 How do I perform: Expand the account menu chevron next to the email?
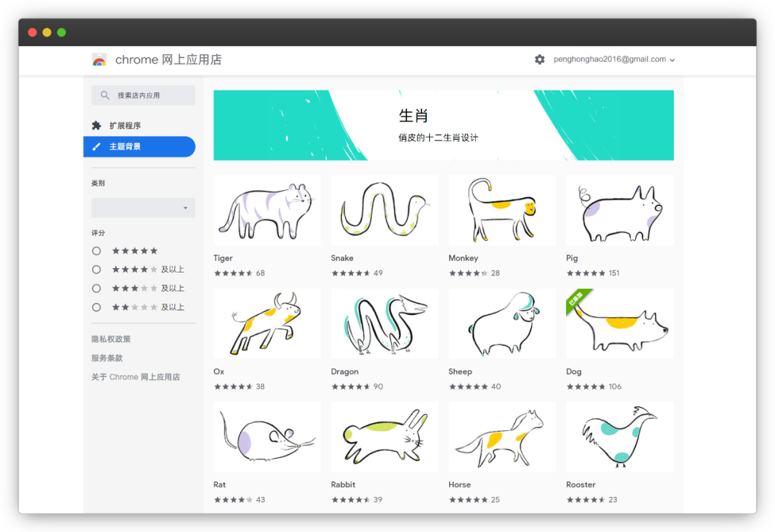pyautogui.click(x=672, y=60)
